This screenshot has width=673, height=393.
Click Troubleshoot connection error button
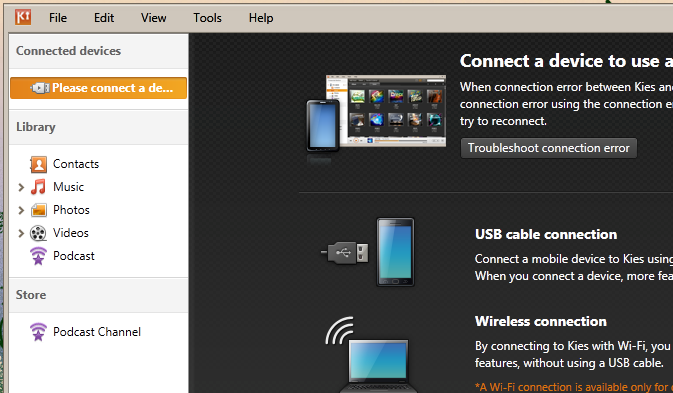[549, 148]
